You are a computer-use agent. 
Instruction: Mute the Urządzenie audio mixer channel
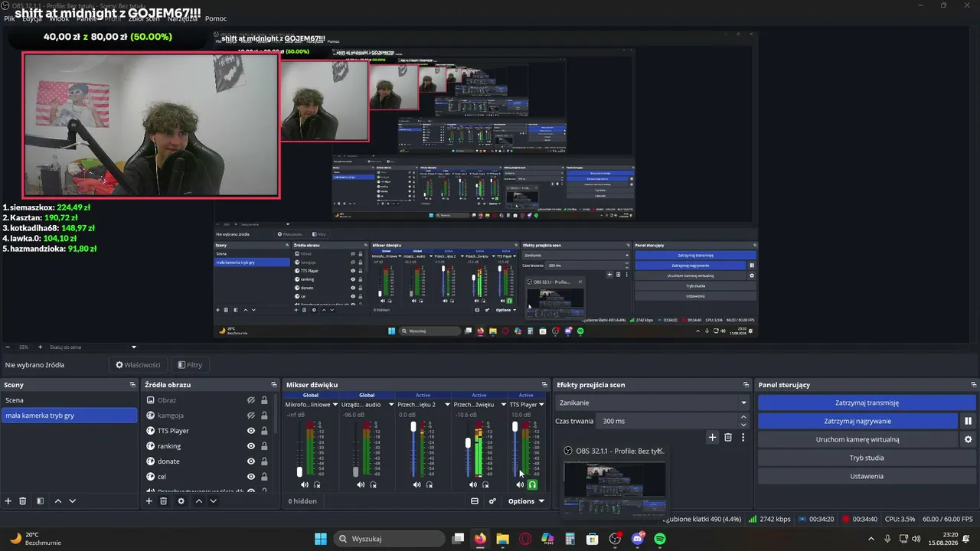tap(361, 484)
